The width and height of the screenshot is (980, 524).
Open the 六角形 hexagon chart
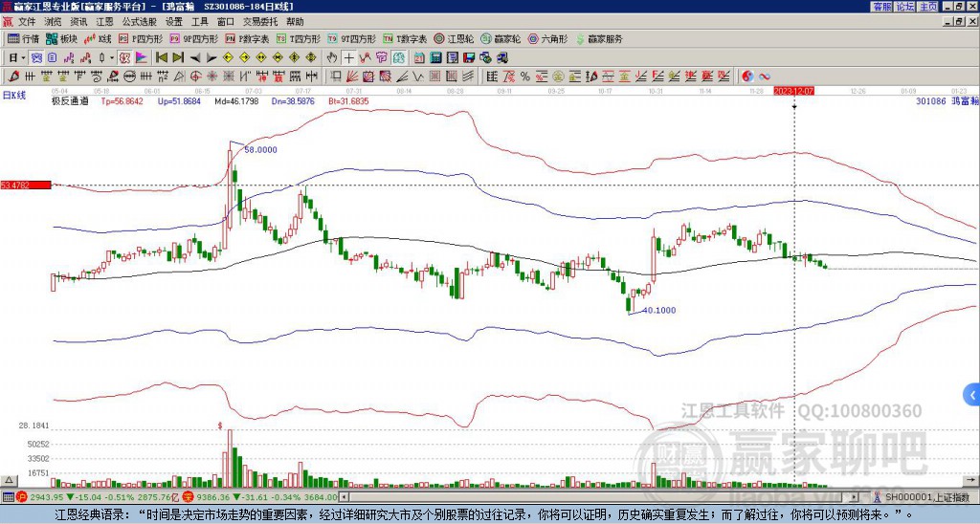click(x=547, y=38)
